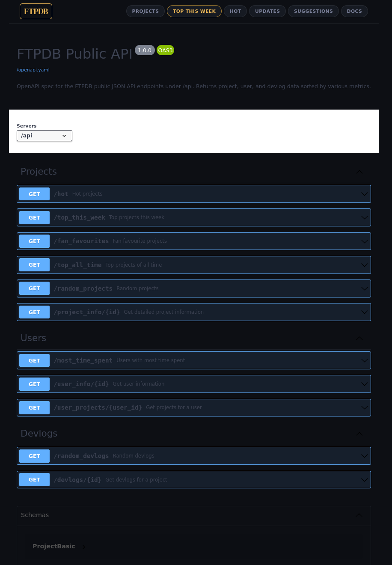392x565 pixels.
Task: Go to the Updates page
Action: point(267,11)
